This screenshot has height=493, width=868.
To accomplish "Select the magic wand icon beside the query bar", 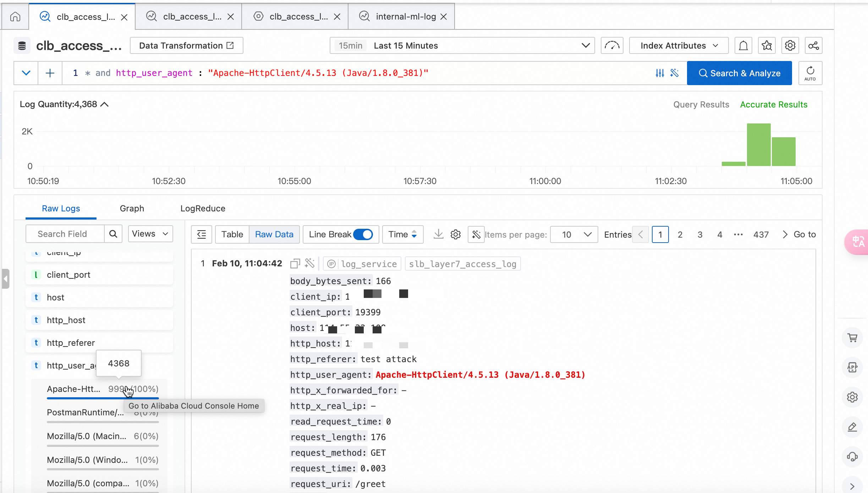I will tap(674, 73).
